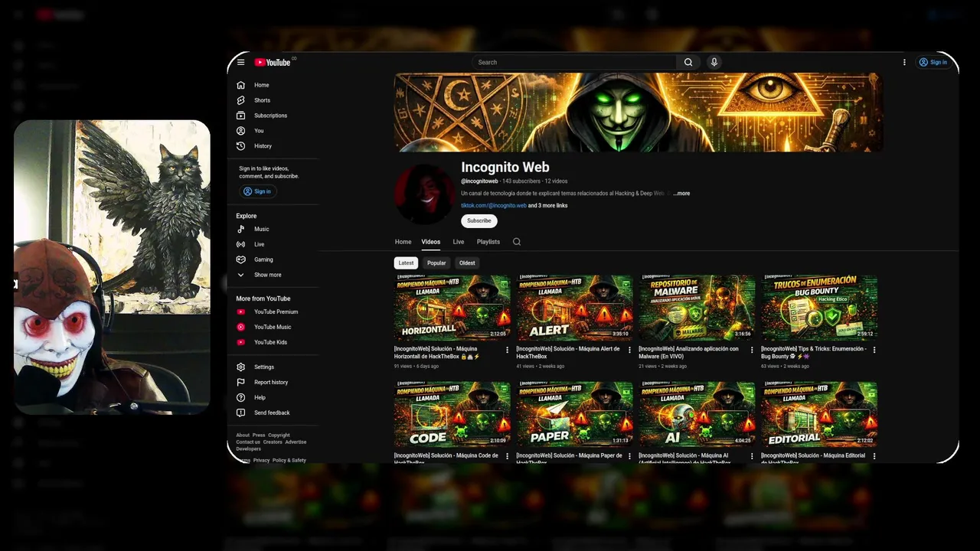The width and height of the screenshot is (980, 551).
Task: Open Send feedback in sidebar
Action: point(272,412)
